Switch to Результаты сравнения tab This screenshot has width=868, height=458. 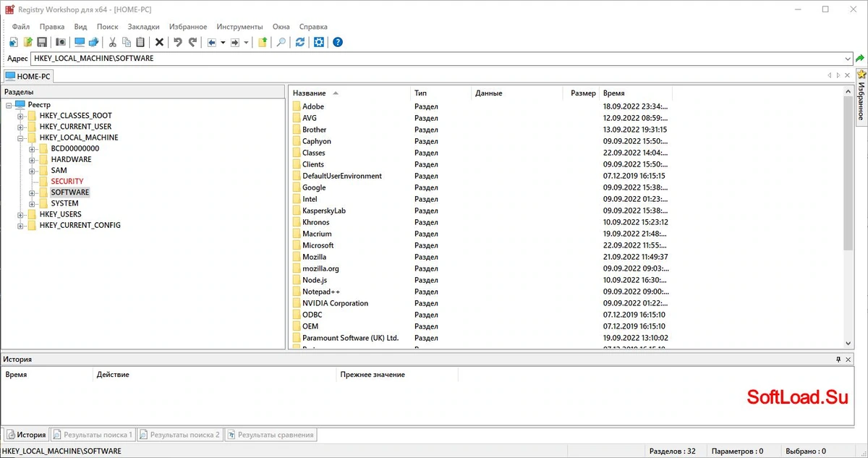coord(271,435)
